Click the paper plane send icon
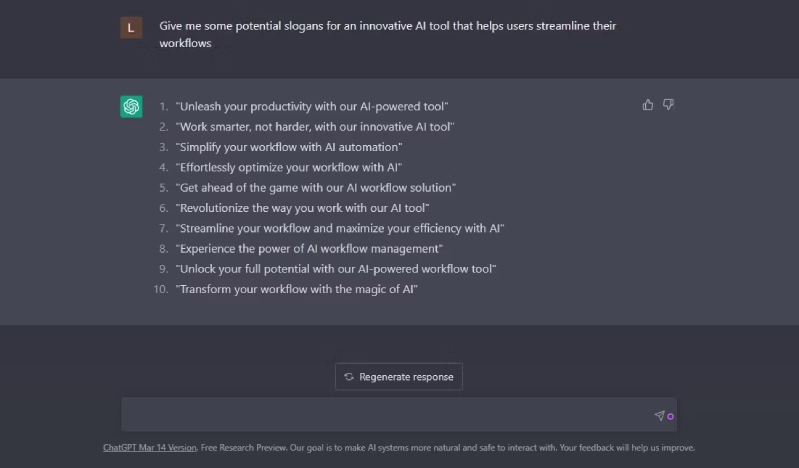The width and height of the screenshot is (799, 468). tap(659, 415)
